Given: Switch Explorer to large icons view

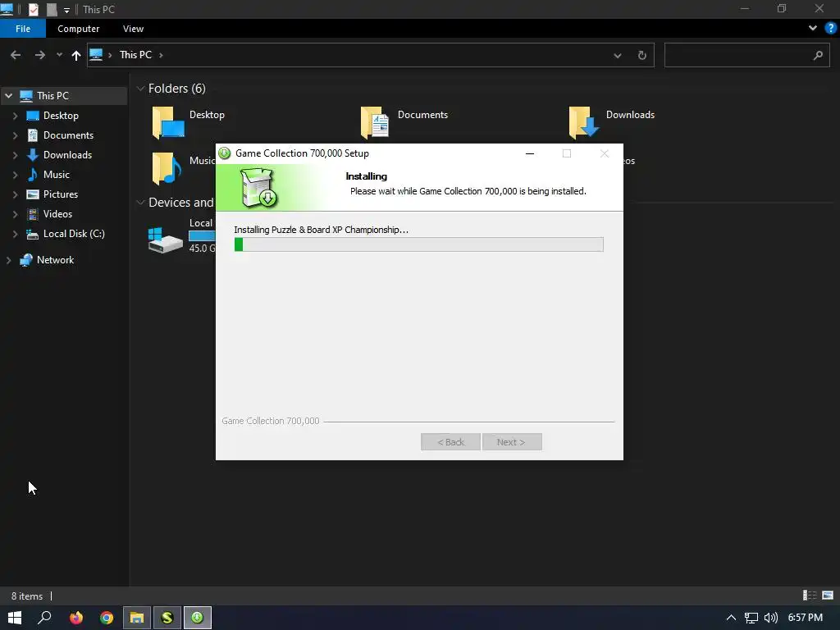Looking at the screenshot, I should tap(828, 596).
